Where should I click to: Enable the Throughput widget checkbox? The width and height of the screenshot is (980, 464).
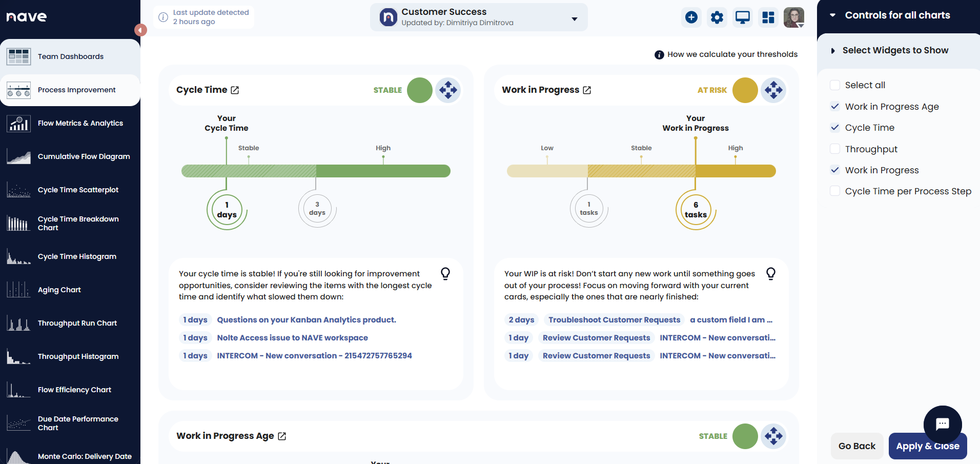tap(835, 149)
